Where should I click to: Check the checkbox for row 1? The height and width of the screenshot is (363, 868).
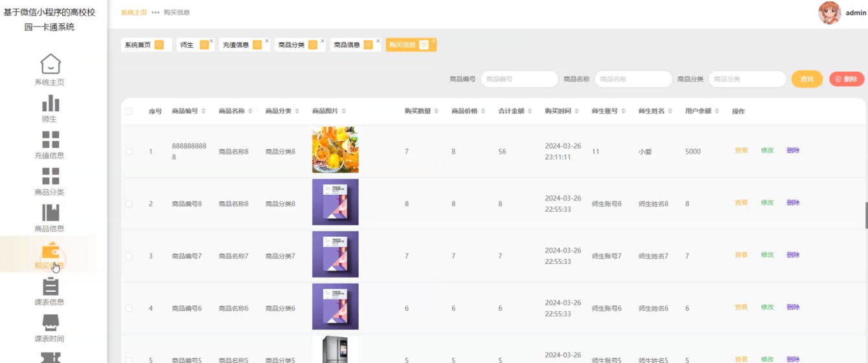[x=129, y=151]
